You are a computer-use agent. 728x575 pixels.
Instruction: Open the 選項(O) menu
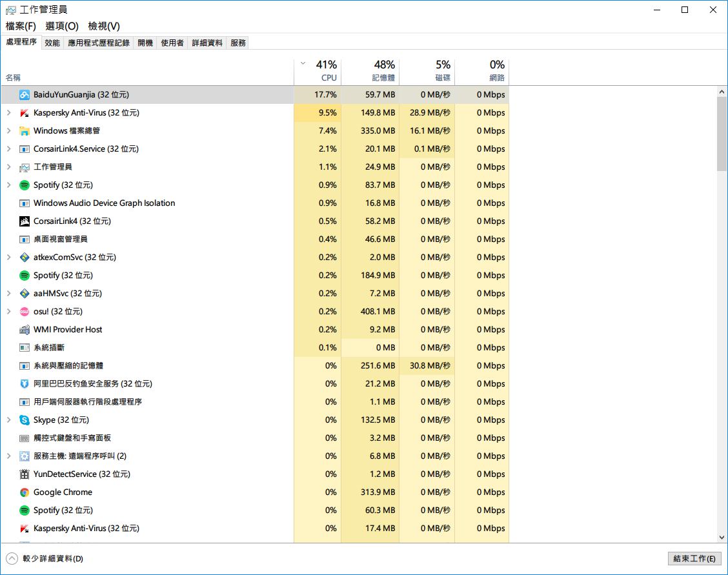tap(62, 26)
